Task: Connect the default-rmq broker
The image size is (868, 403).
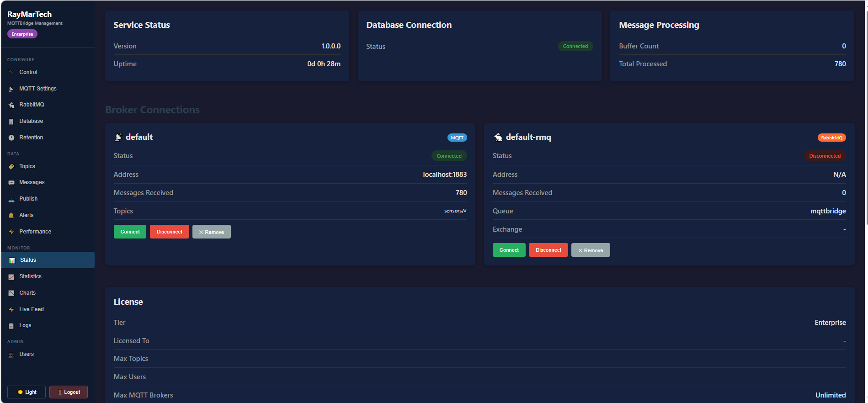Action: [x=509, y=250]
